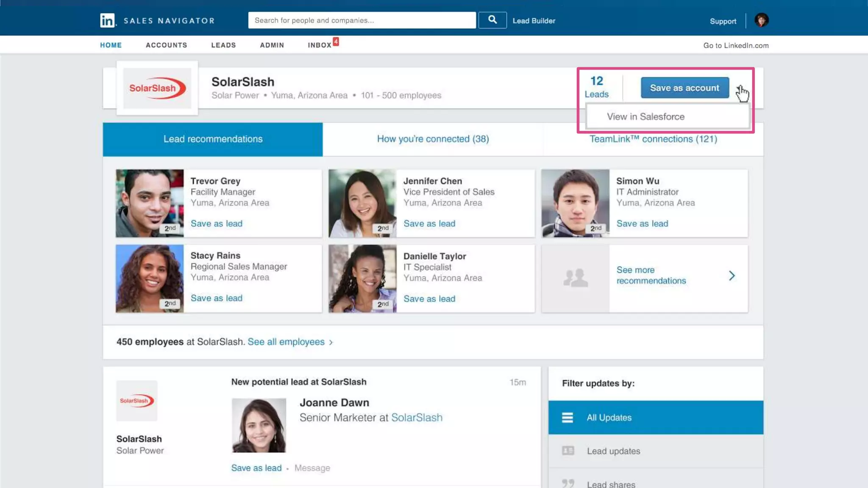Screen dimensions: 868x488
Task: Save Jennifer Chen as lead
Action: point(429,224)
